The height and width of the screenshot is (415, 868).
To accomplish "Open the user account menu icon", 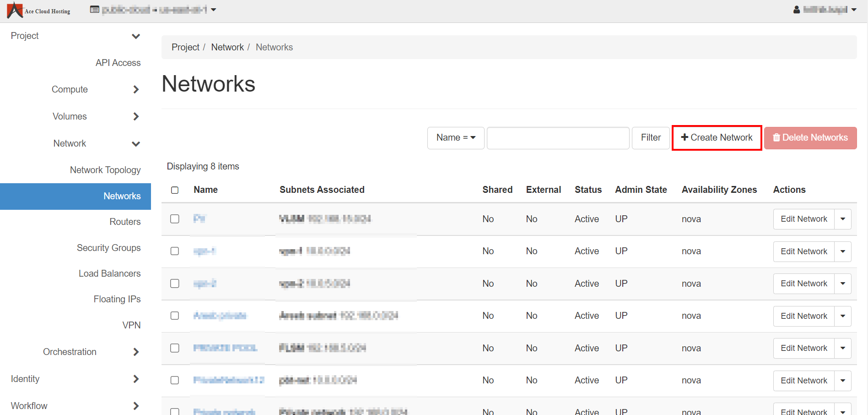I will 797,10.
